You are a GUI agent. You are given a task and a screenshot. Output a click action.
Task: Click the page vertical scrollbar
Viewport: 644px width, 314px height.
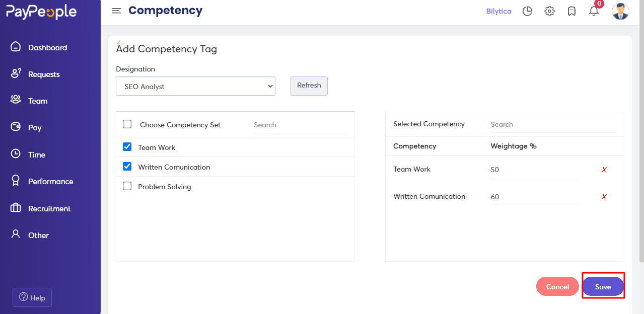[x=641, y=131]
